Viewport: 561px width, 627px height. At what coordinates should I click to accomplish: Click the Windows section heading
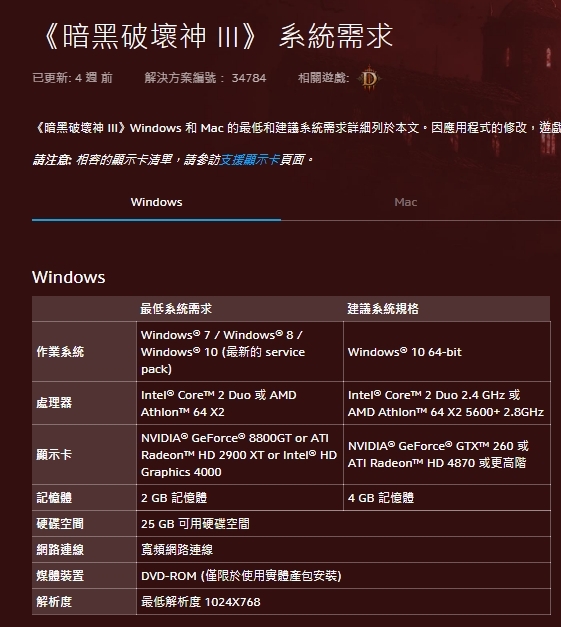tap(69, 277)
